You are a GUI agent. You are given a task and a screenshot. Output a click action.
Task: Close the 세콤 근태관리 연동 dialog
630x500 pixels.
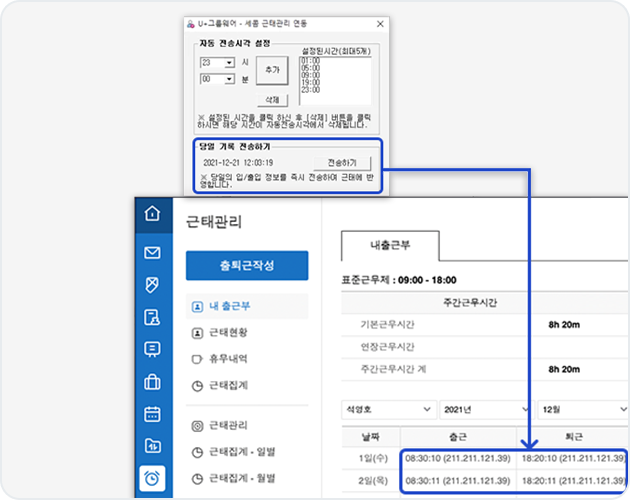click(x=380, y=25)
